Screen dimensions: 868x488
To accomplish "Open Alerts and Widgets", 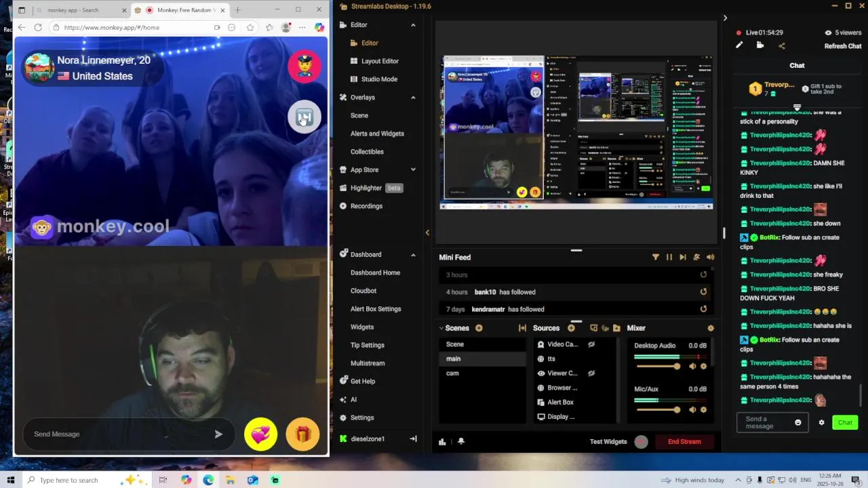I will pyautogui.click(x=377, y=134).
